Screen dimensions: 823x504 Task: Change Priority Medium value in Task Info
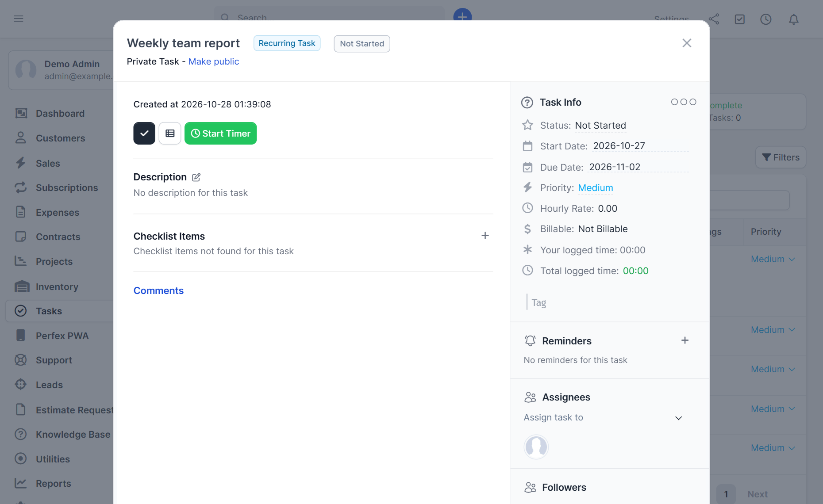(x=596, y=188)
